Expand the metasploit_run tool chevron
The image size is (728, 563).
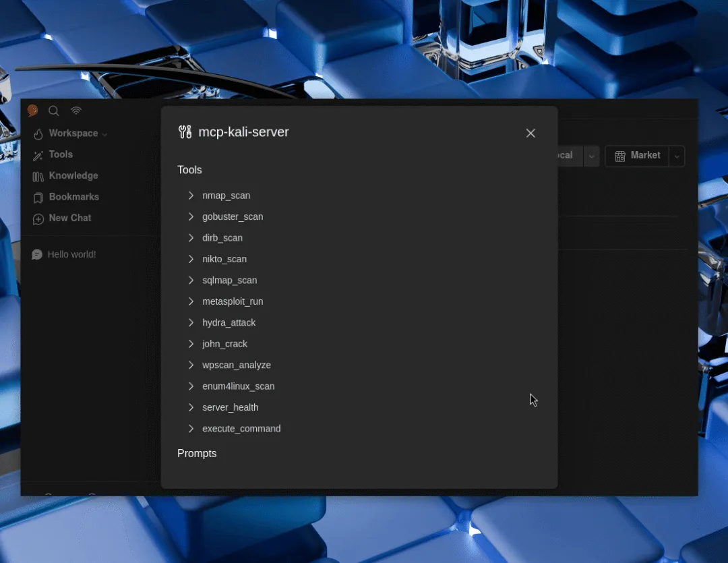tap(191, 301)
